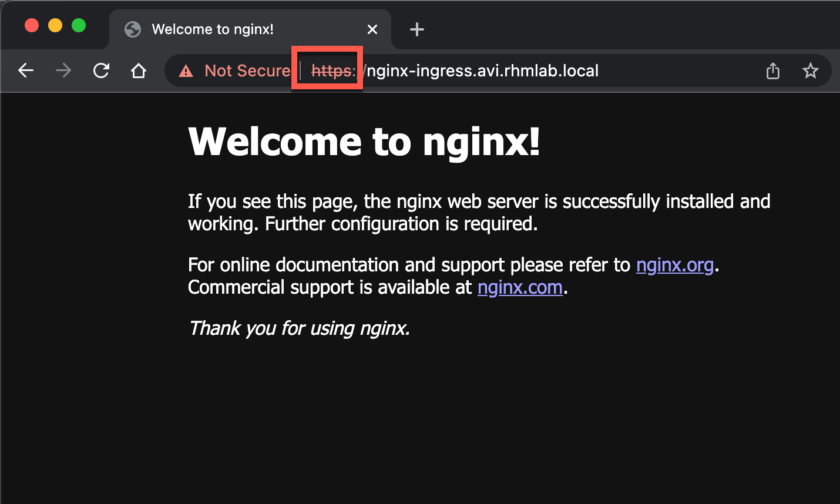Follow the nginx.org documentation link
The image size is (840, 504).
675,265
